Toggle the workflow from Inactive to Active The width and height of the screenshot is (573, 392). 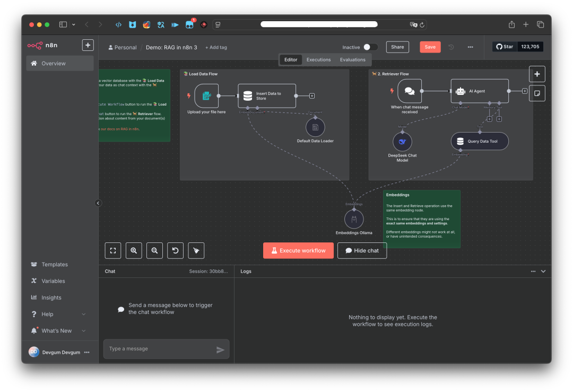pos(370,47)
